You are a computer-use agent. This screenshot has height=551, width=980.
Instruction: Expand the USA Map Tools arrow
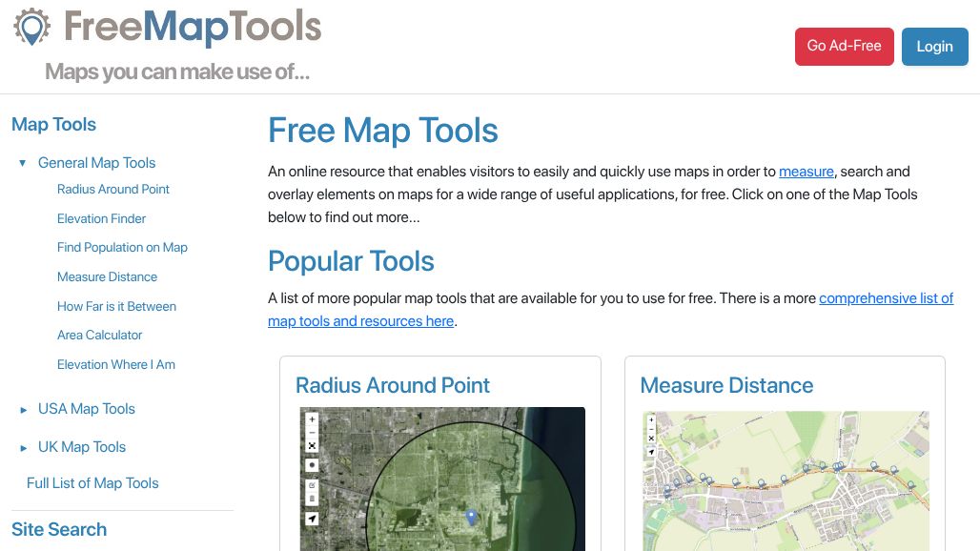click(23, 410)
